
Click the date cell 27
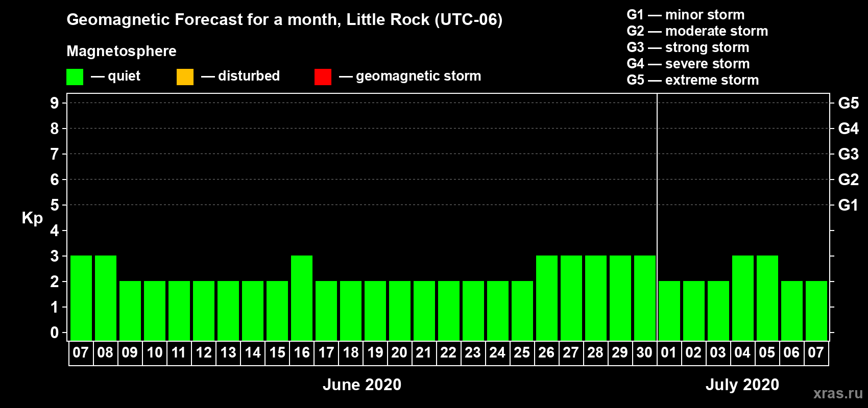click(571, 353)
